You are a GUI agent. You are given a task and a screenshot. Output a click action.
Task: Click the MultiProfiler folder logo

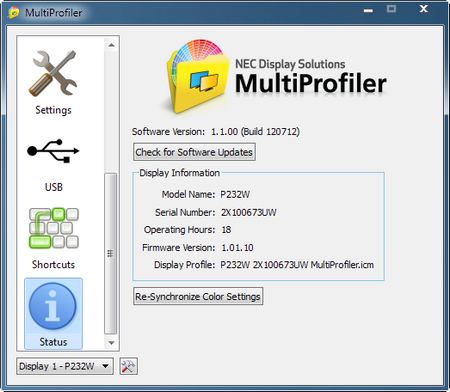coord(198,77)
